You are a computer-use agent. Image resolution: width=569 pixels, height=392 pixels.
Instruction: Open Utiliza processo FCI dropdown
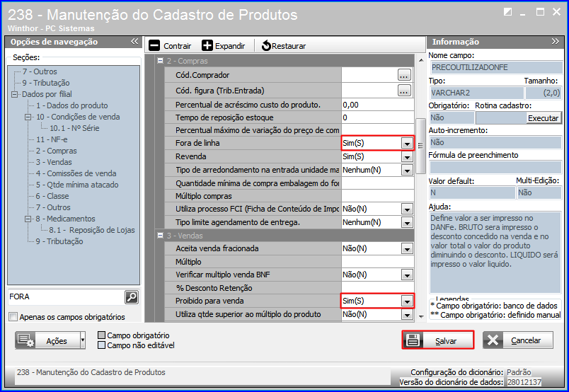tap(407, 209)
